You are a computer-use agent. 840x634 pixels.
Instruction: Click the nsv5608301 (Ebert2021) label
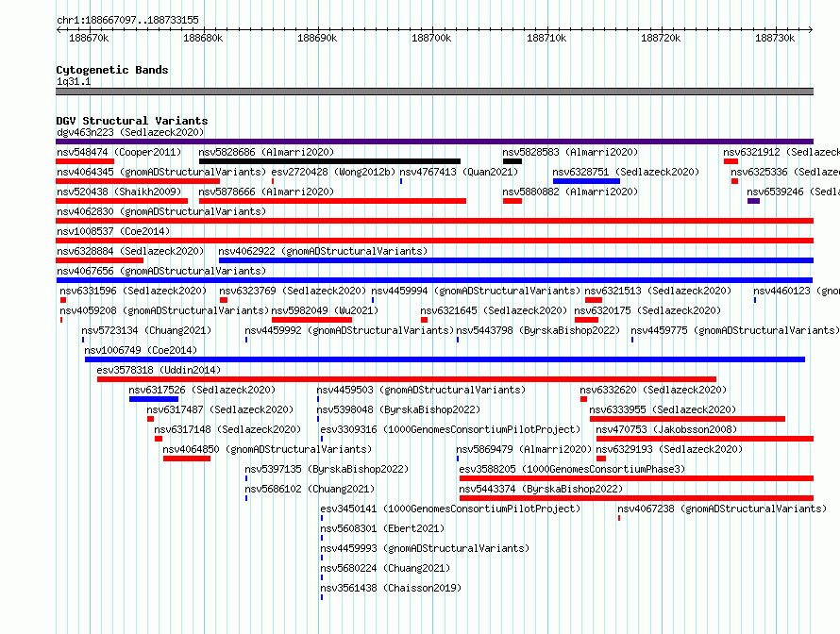(382, 528)
